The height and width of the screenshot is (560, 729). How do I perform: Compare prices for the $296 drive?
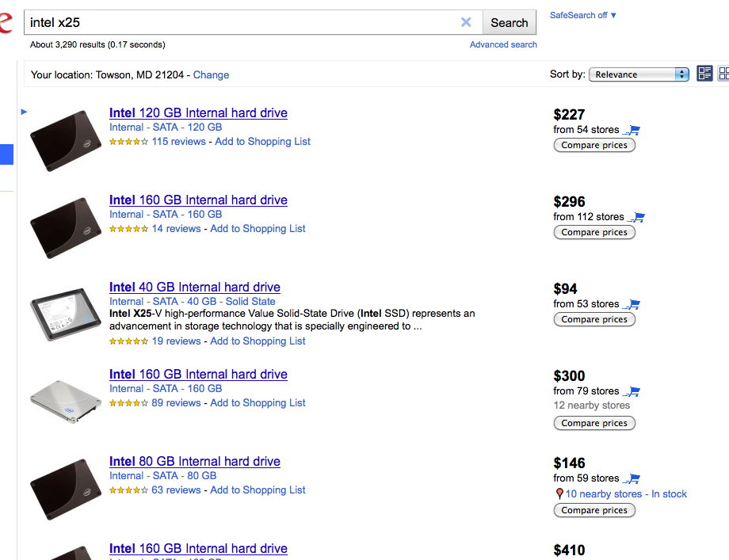tap(594, 232)
